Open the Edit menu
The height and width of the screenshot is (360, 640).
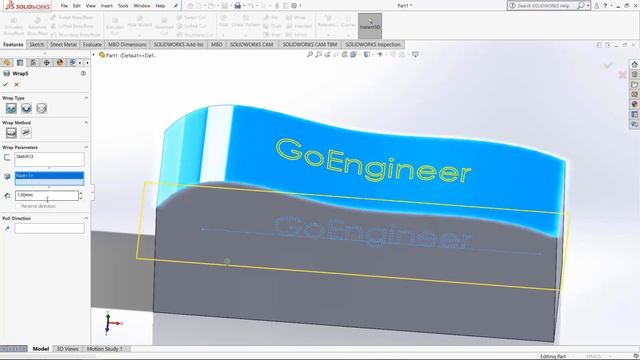pyautogui.click(x=77, y=6)
